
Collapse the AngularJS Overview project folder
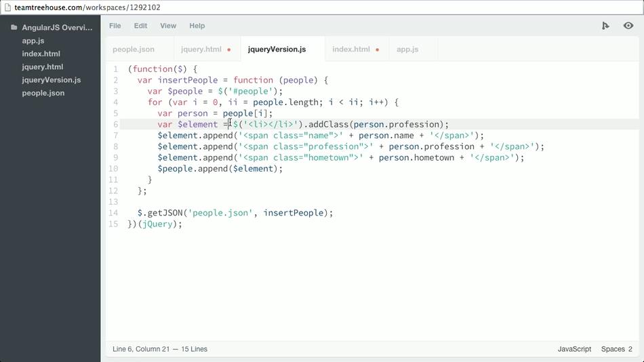pos(57,28)
